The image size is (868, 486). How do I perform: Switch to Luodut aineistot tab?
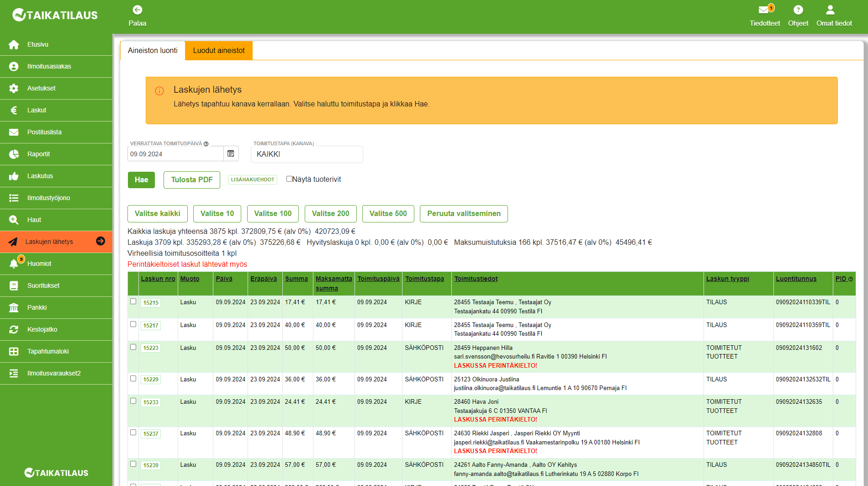[x=219, y=50]
